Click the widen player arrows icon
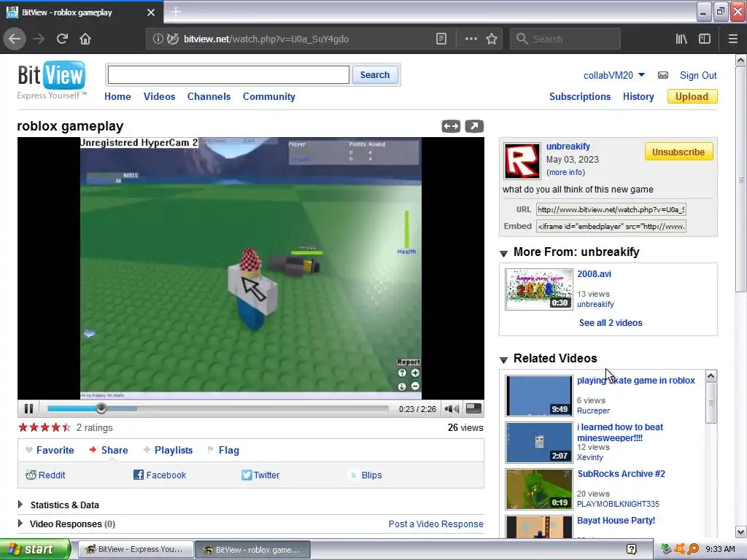 pos(451,126)
